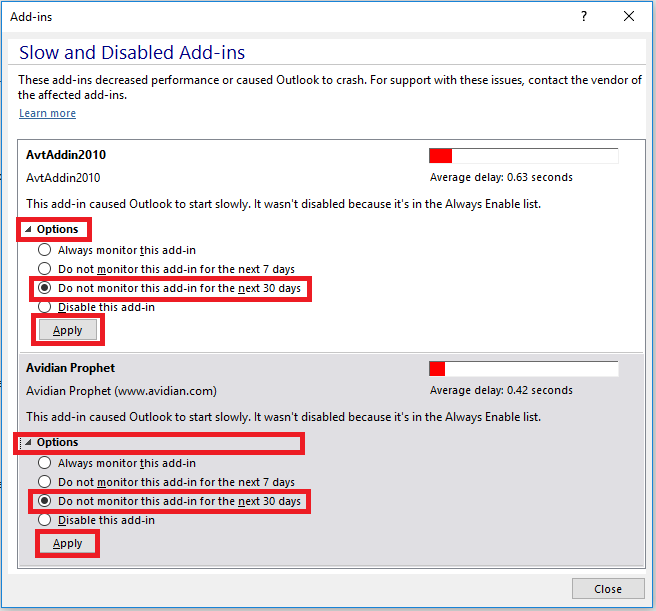Select Disable this add-in for Avidian Prophet
The width and height of the screenshot is (656, 611).
[x=96, y=520]
